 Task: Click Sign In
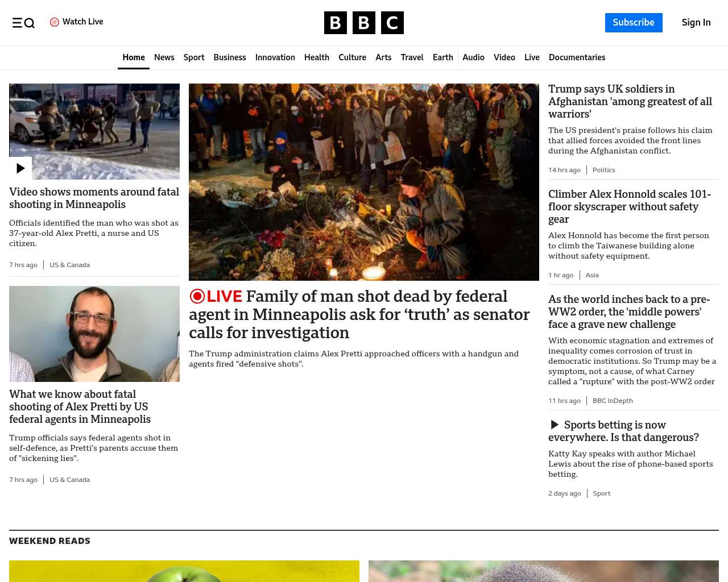696,23
